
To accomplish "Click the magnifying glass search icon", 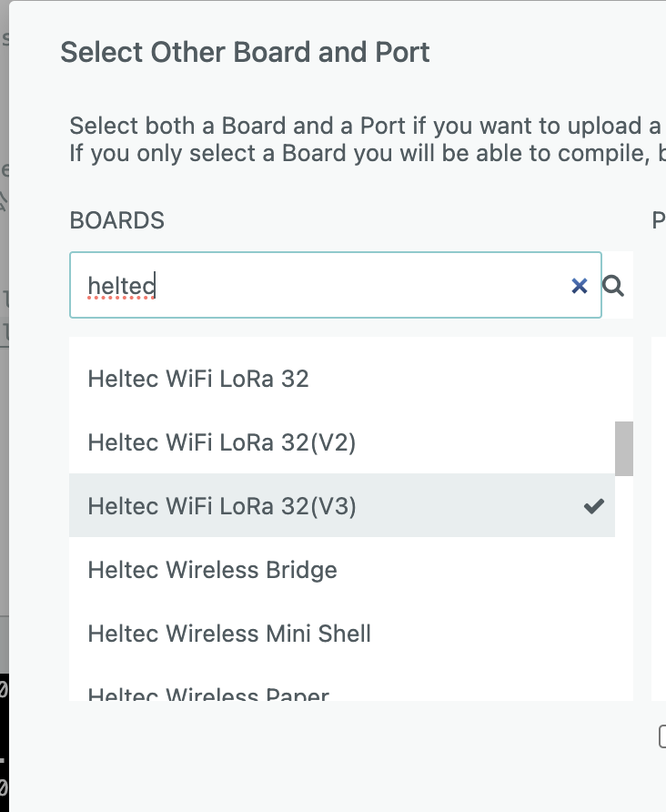I will [x=613, y=286].
